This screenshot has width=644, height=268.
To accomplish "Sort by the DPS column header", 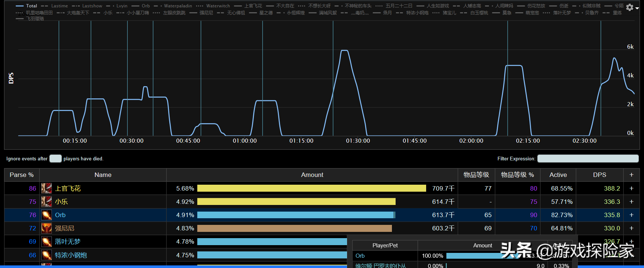I will click(x=599, y=175).
